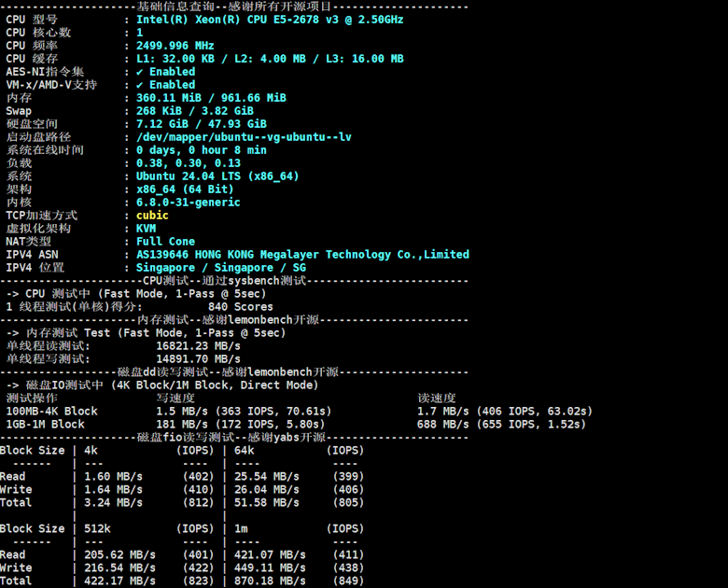The width and height of the screenshot is (728, 588).
Task: Click NAT type value 'Full Cone'
Action: (x=166, y=242)
